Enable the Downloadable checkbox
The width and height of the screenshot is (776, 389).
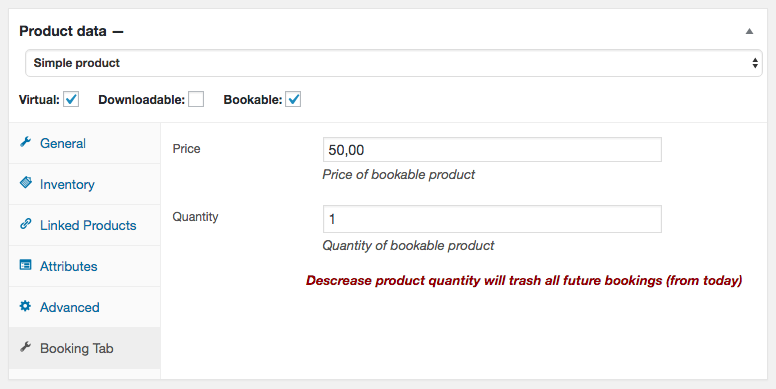(x=196, y=99)
